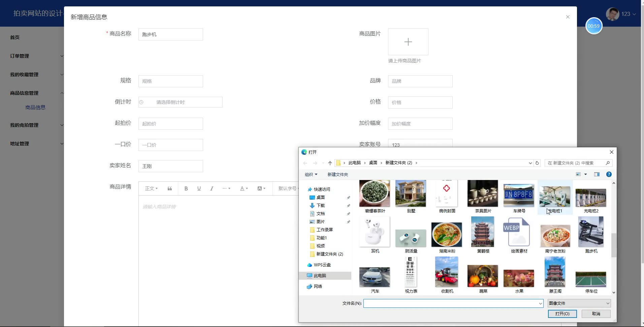Toggle italic in the editor toolbar

tap(212, 188)
